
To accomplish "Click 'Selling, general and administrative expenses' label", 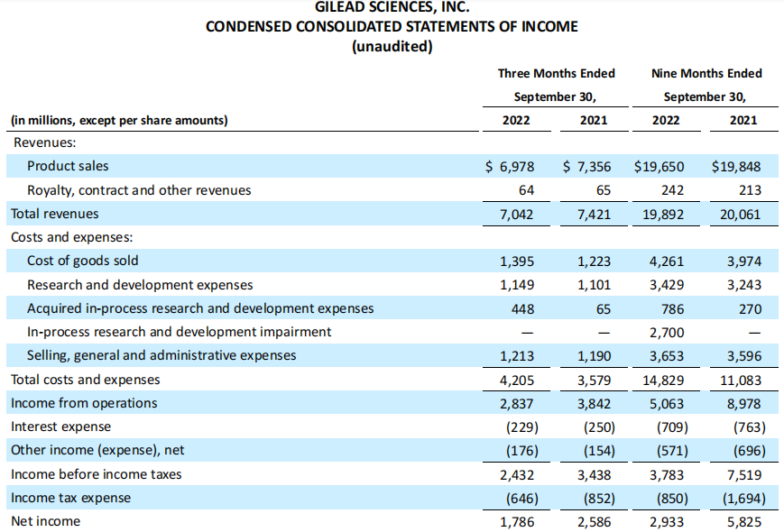I will [161, 355].
